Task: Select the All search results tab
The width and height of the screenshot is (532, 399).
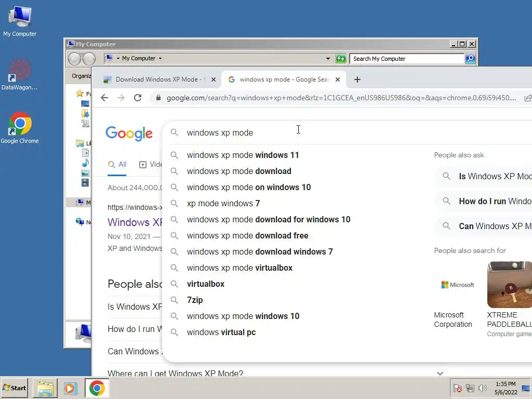Action: tap(117, 165)
